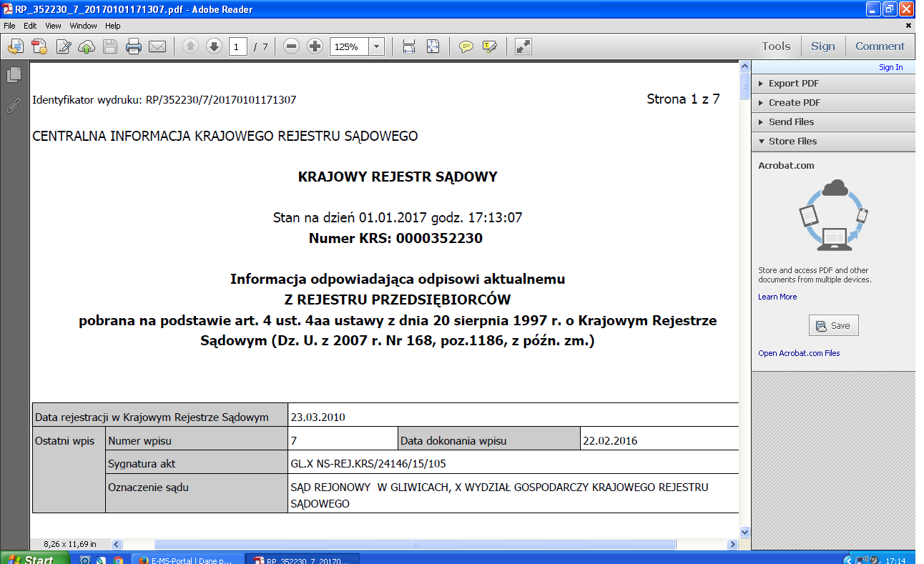Follow the Learn More link
The width and height of the screenshot is (924, 564).
coord(777,297)
